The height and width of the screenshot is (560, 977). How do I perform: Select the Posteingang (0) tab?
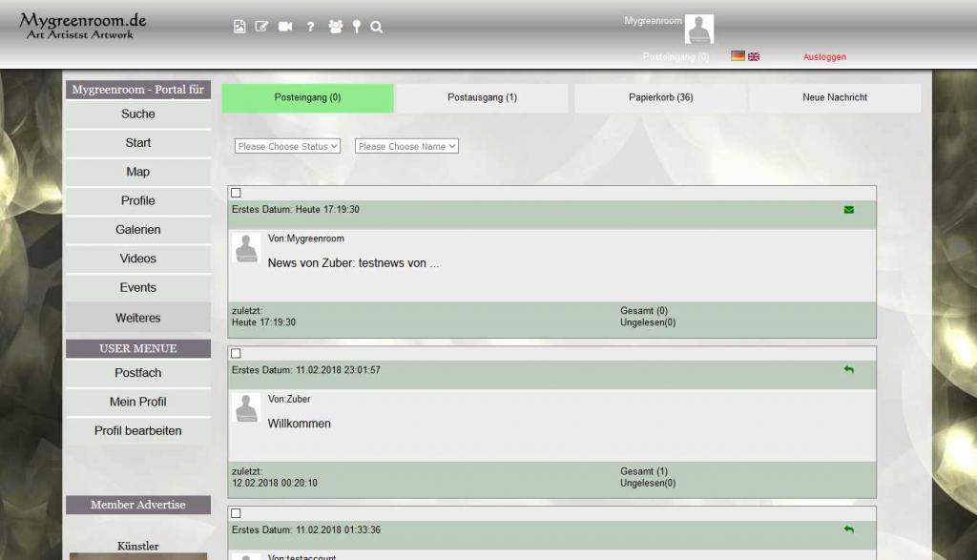(x=308, y=98)
